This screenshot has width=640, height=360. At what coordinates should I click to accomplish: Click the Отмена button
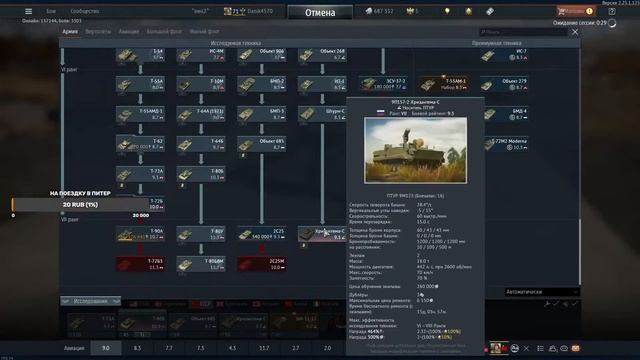320,12
